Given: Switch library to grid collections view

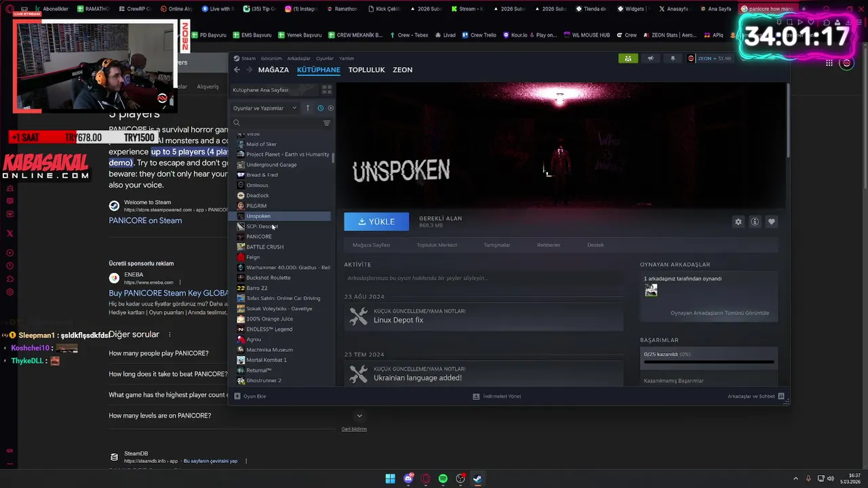Looking at the screenshot, I should 327,89.
